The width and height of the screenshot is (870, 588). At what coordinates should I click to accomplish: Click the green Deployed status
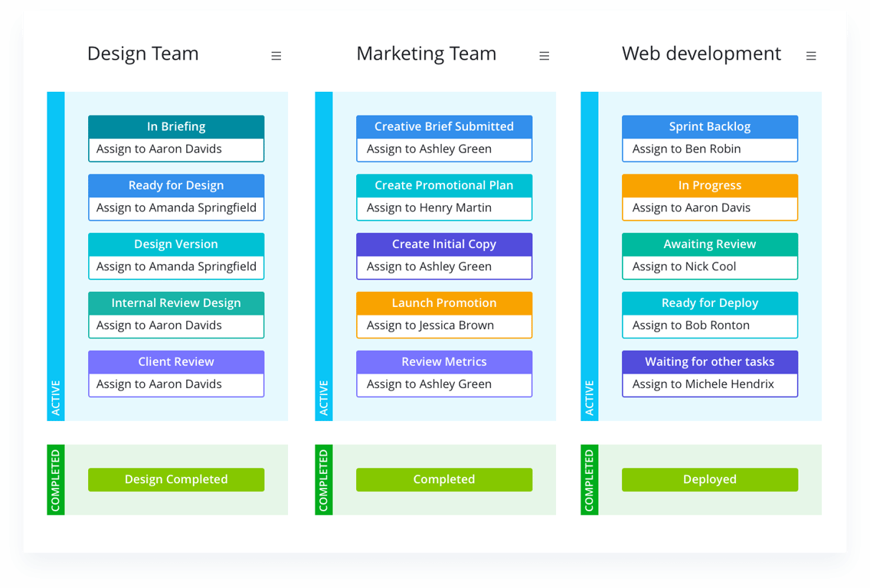point(710,479)
